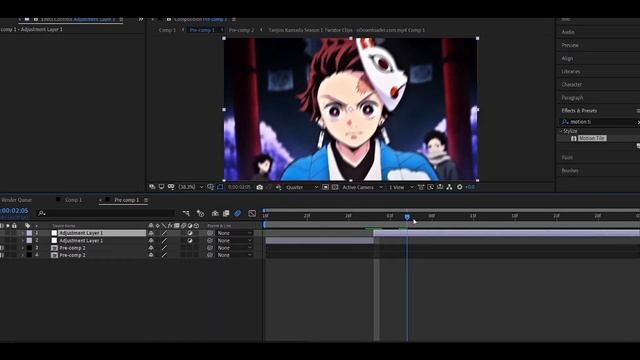Open the parent None dropdown for layer 4

click(234, 255)
